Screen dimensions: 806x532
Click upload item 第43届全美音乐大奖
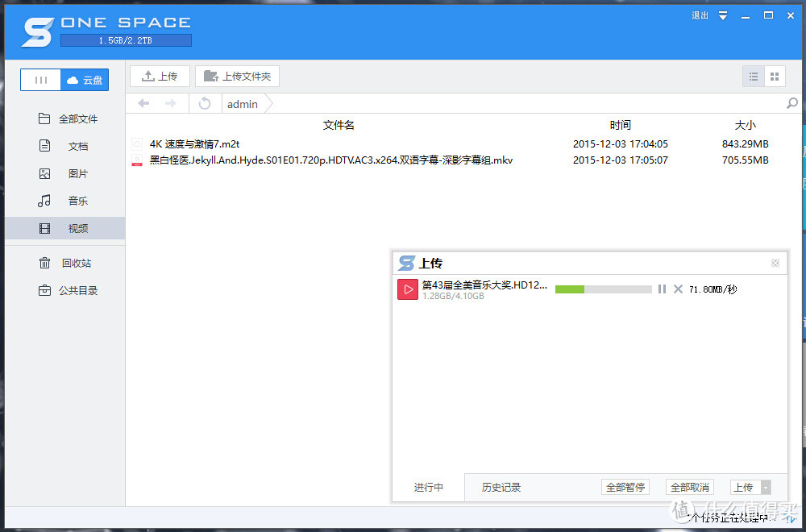tap(484, 285)
